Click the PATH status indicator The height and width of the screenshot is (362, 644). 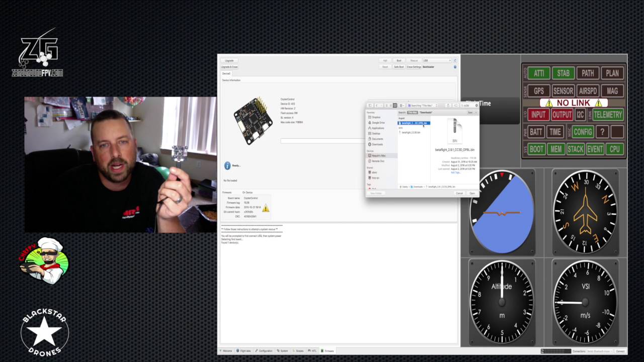[588, 73]
